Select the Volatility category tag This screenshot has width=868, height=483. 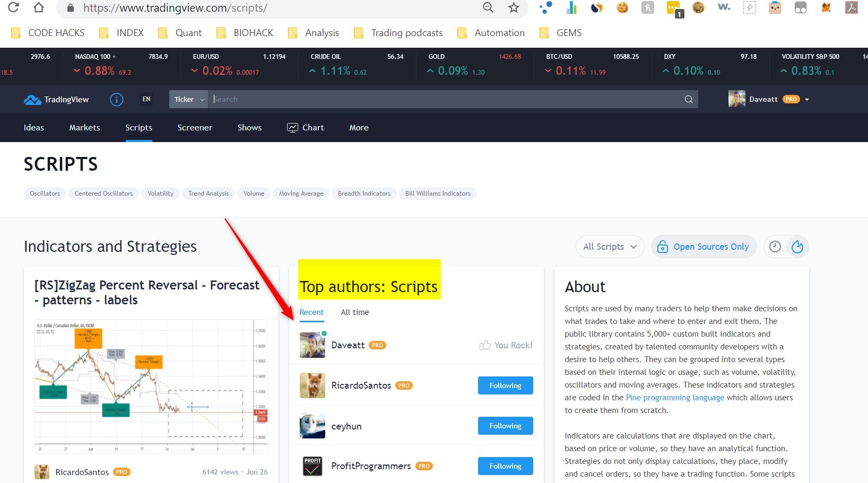(161, 194)
